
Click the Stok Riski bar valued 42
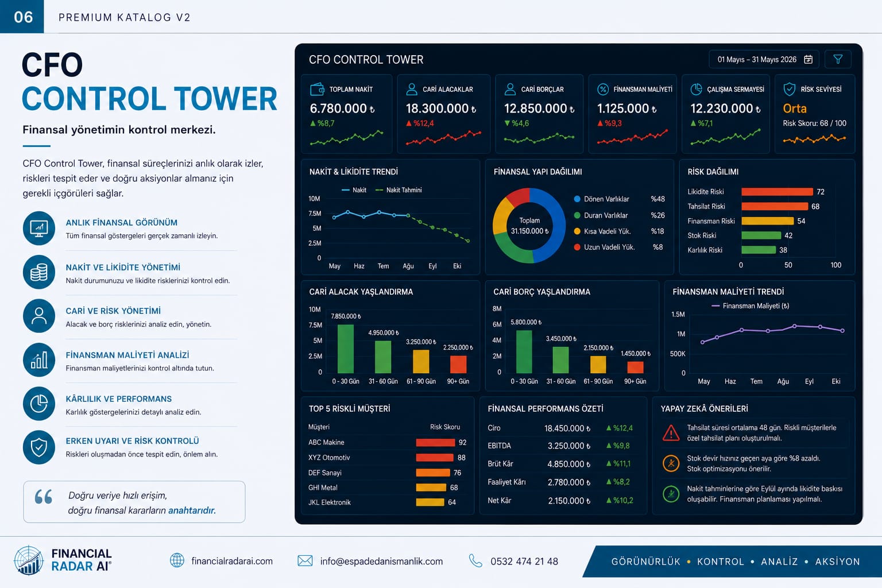click(761, 235)
